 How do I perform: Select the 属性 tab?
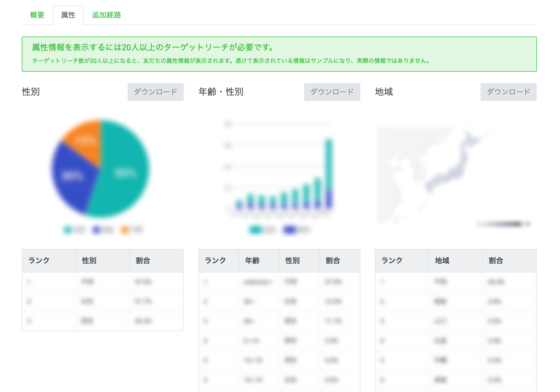68,15
